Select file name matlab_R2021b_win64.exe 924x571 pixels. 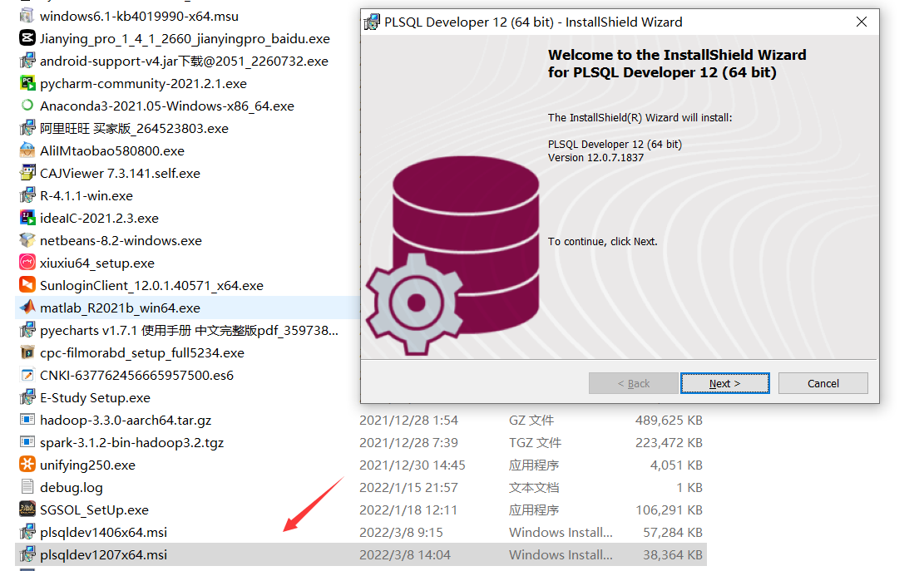pos(120,308)
